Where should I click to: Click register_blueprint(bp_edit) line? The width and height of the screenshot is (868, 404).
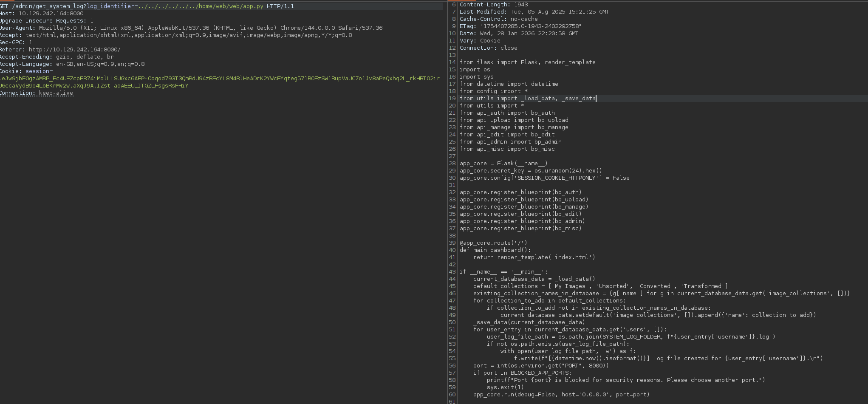(521, 214)
